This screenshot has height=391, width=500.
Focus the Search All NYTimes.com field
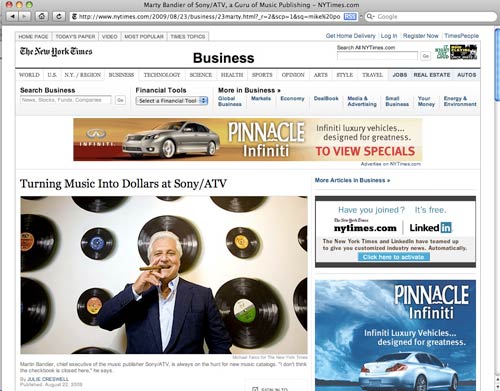tap(377, 56)
